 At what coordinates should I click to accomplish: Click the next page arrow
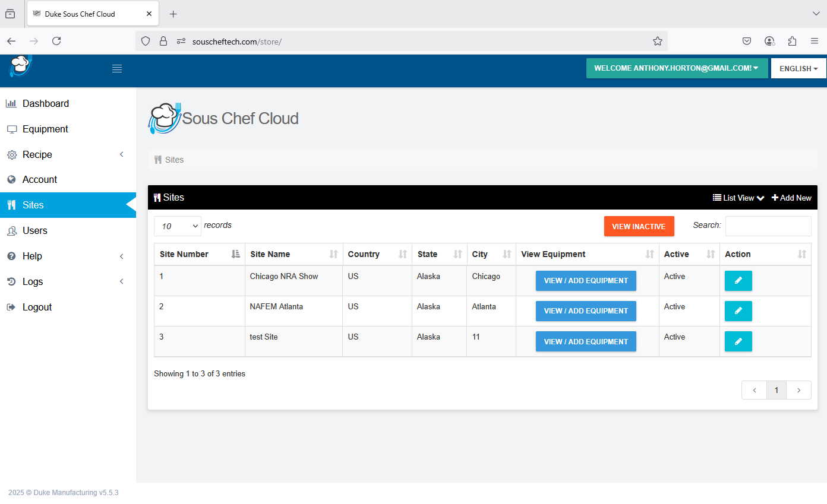[x=799, y=390]
